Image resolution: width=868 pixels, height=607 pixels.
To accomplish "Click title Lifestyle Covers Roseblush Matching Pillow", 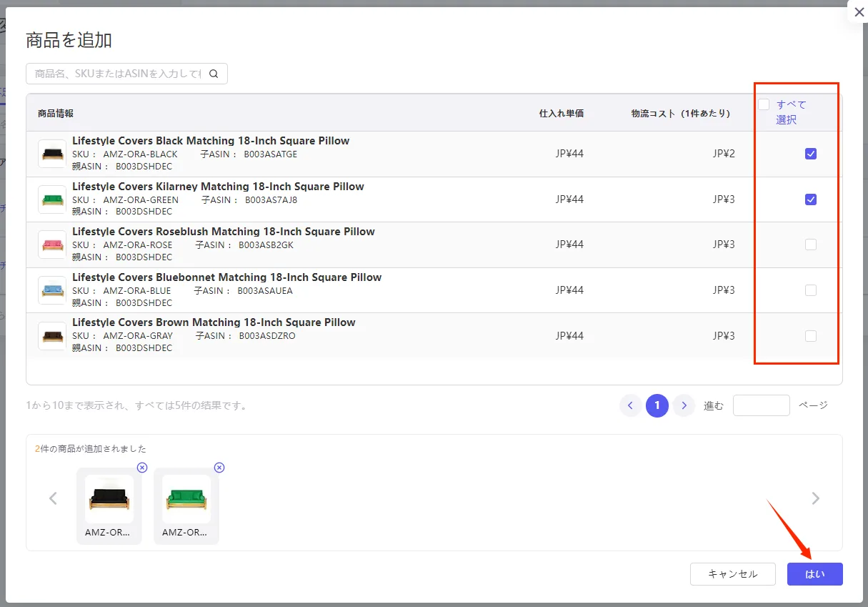I will pos(224,232).
